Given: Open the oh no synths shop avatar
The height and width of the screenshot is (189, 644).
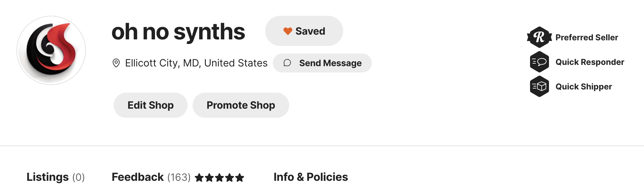Looking at the screenshot, I should tap(51, 50).
